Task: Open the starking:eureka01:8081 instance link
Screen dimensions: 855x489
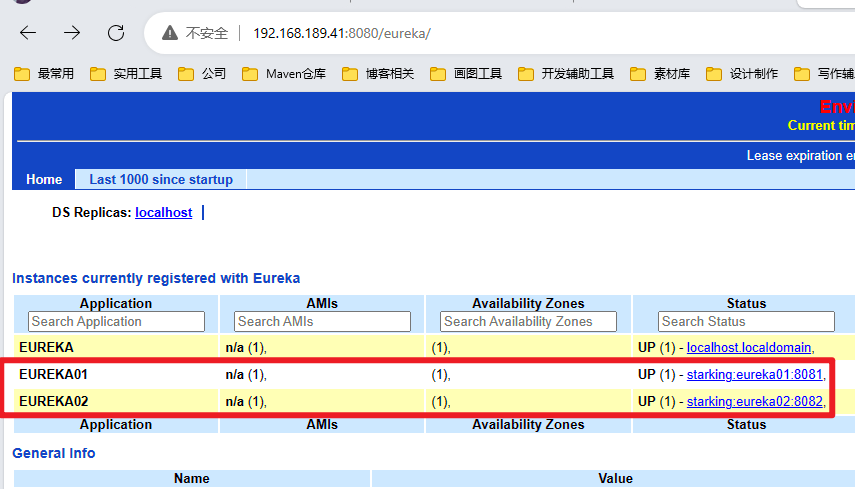Action: click(754, 375)
